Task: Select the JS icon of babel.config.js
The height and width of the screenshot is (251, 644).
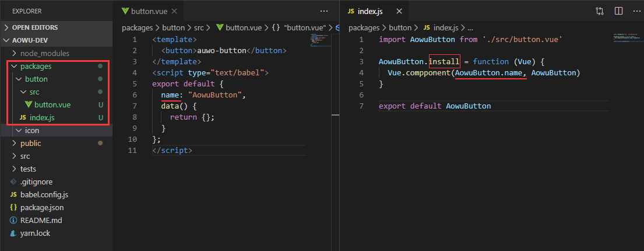Action: (x=13, y=194)
